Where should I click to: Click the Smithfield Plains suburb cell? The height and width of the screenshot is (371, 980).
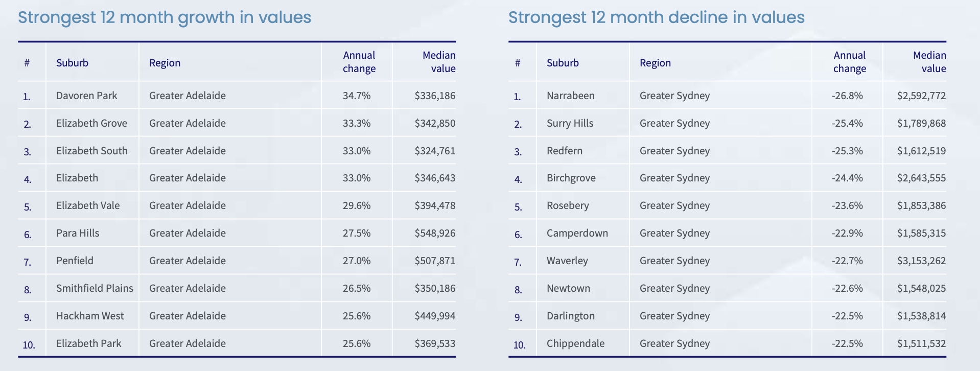coord(95,288)
